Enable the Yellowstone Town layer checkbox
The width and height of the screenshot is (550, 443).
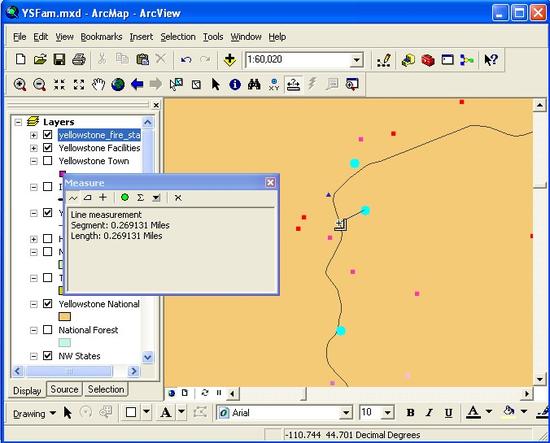(47, 161)
